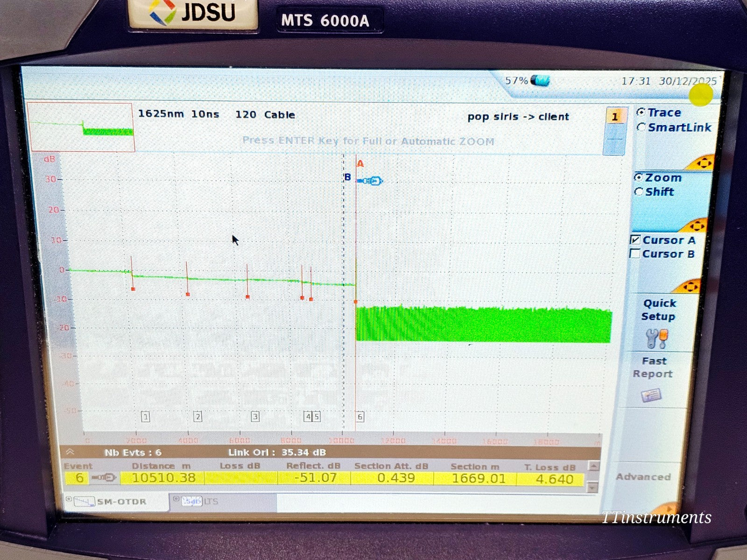This screenshot has width=747, height=560.
Task: Click the trace overview thumbnail top left
Action: click(82, 126)
